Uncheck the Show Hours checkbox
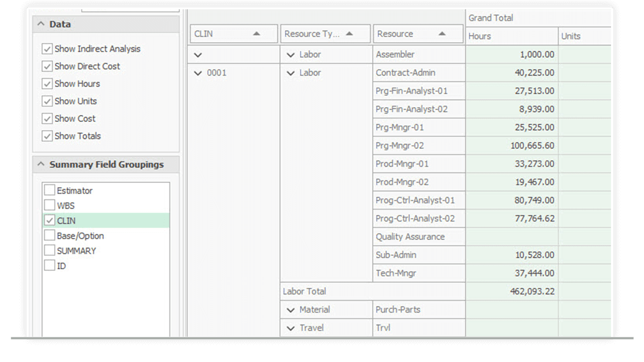 (x=47, y=84)
